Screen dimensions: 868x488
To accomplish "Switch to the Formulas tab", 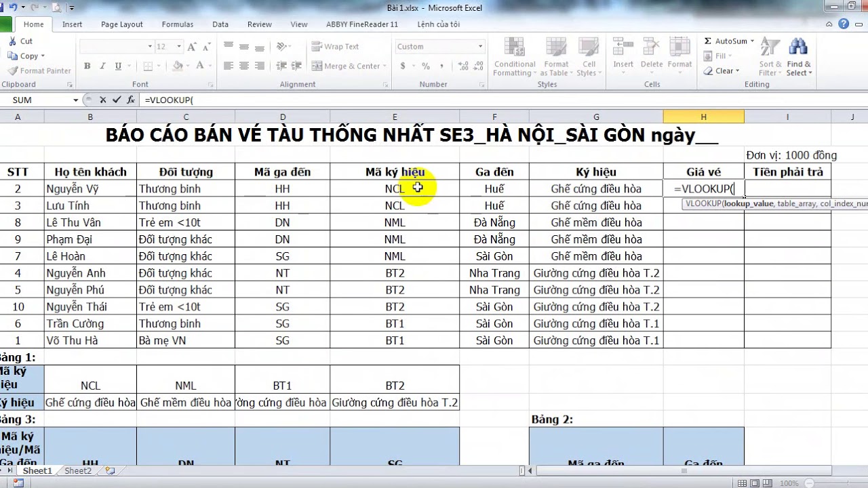I will [x=178, y=24].
